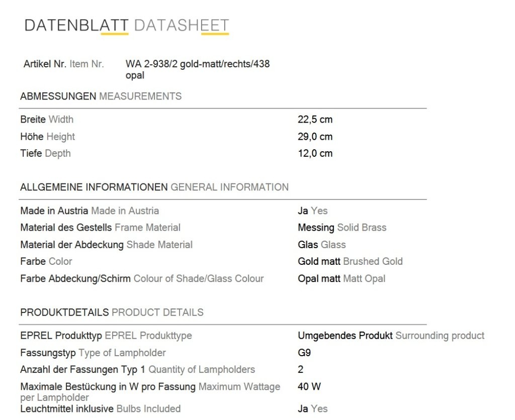This screenshot has height=420, width=515.
Task: Click the G9 lampholder type value
Action: 304,353
